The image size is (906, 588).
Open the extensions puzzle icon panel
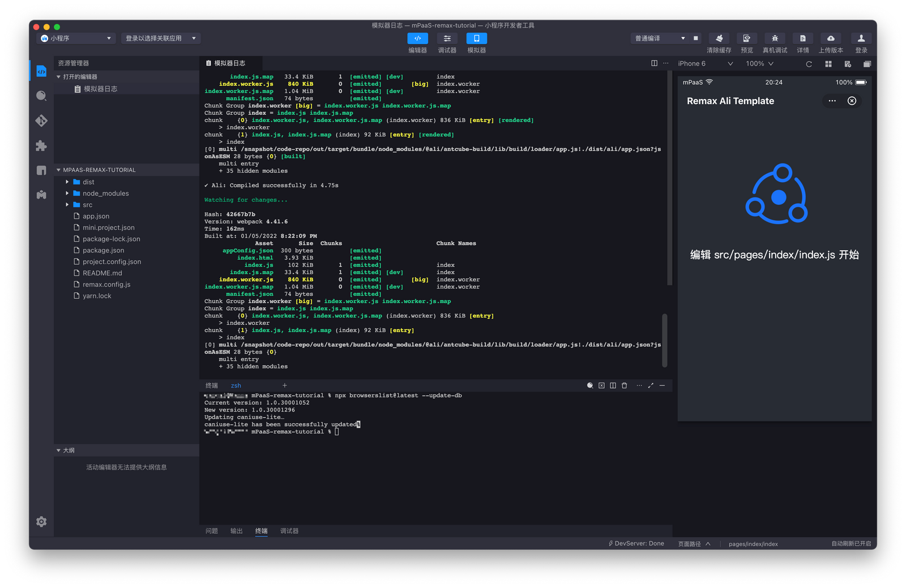coord(41,145)
